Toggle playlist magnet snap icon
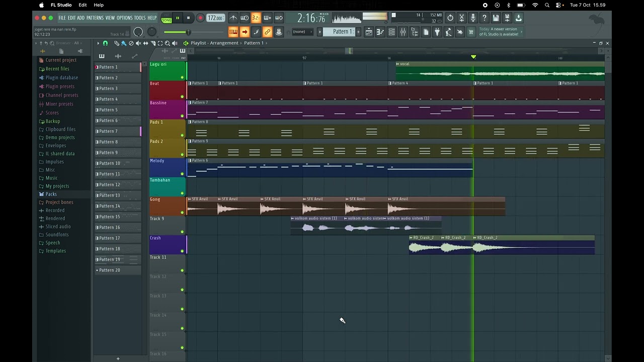Image resolution: width=644 pixels, height=362 pixels. pyautogui.click(x=105, y=43)
